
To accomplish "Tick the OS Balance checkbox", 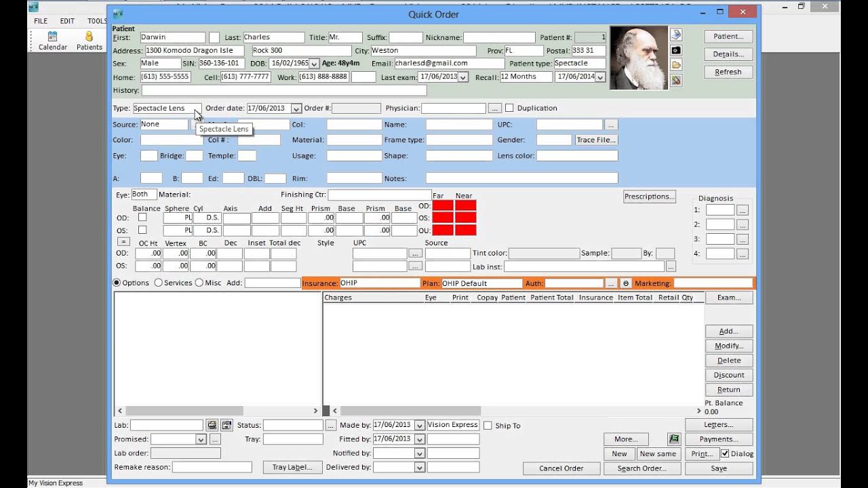I will [142, 230].
